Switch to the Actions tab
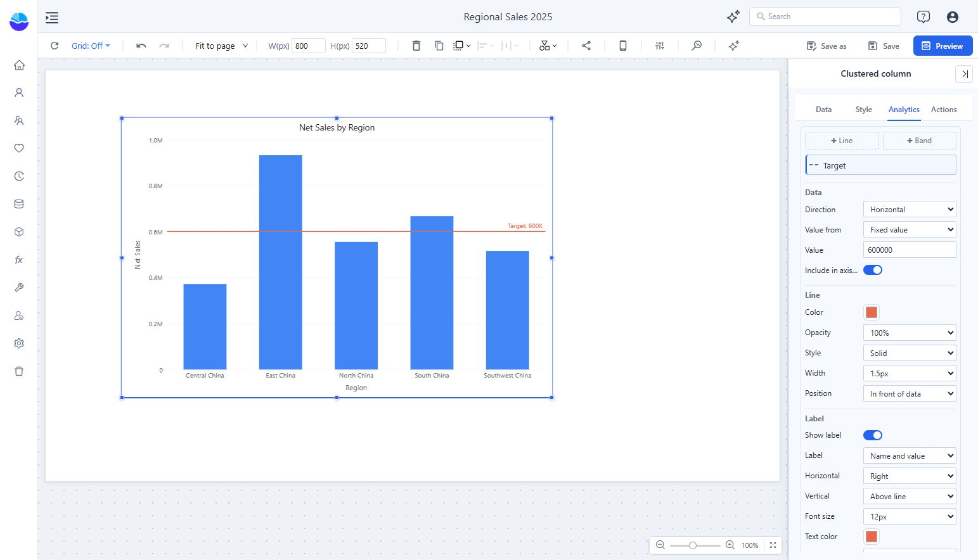 [x=944, y=110]
